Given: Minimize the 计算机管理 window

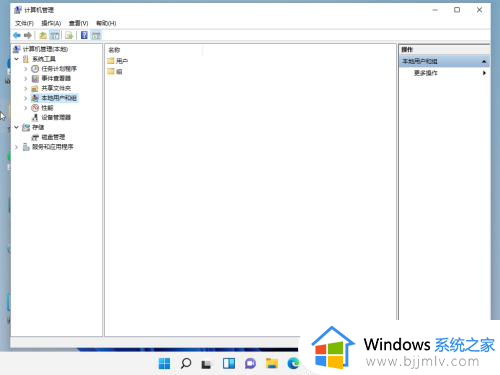Looking at the screenshot, I should (435, 10).
